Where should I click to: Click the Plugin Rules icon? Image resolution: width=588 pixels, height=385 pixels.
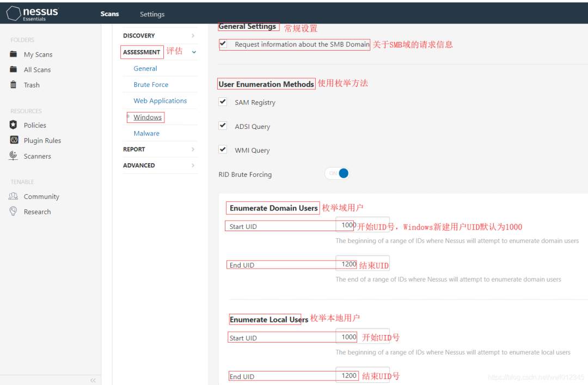[x=14, y=140]
